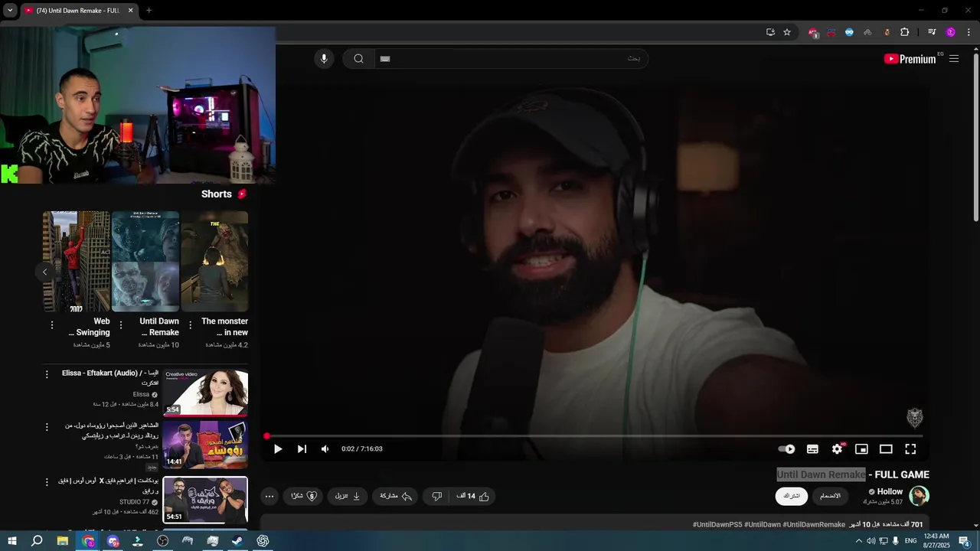Join the Hollow channel membership

831,496
